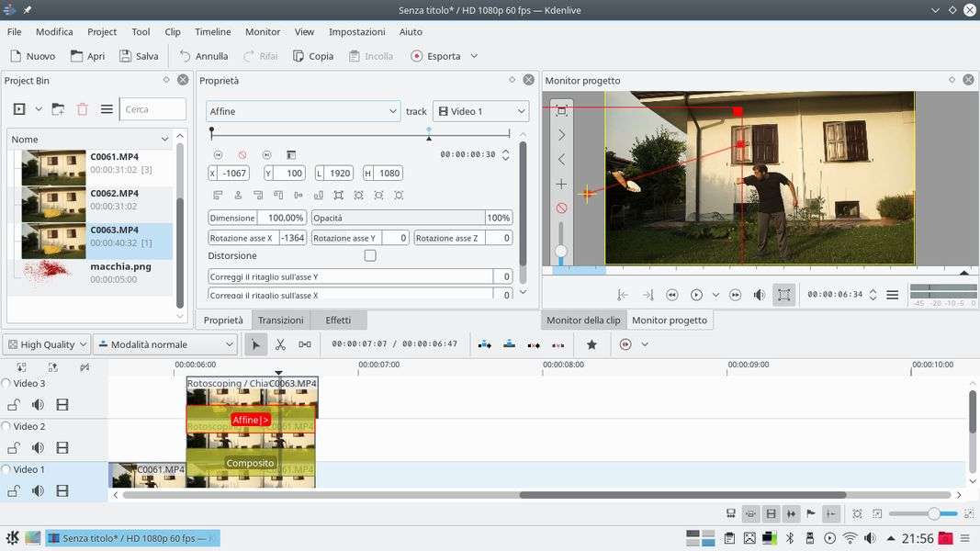Screen dimensions: 980x551
Task: Mute the Video 3 track audio
Action: click(38, 405)
